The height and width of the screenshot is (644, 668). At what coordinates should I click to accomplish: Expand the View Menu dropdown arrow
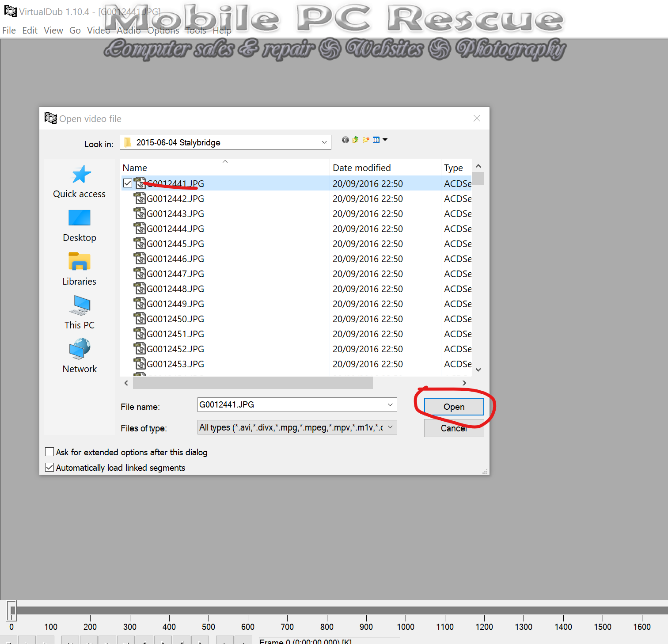coord(385,140)
